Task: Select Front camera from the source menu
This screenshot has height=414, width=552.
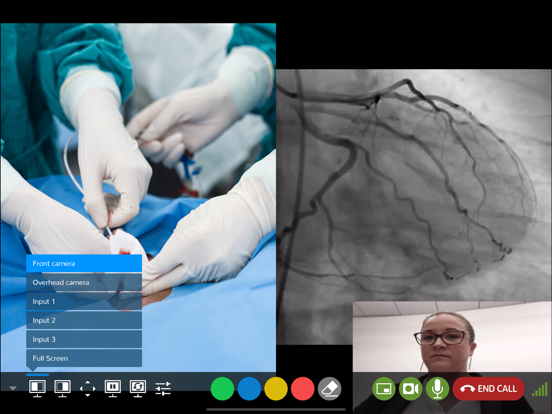Action: (84, 263)
